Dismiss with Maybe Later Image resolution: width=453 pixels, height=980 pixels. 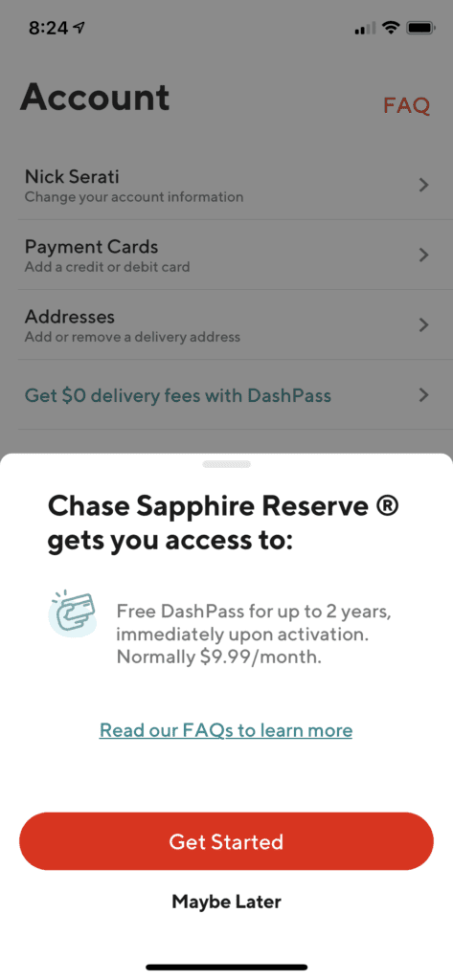226,902
